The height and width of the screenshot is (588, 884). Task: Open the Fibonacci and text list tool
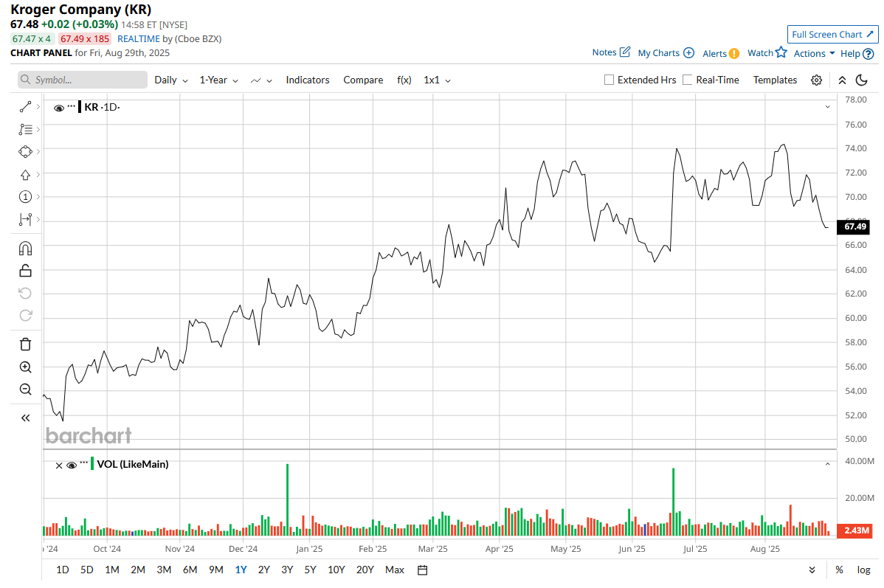[x=25, y=129]
